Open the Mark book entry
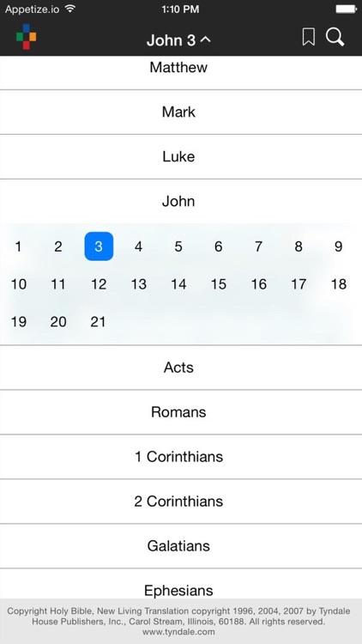Image resolution: width=362 pixels, height=644 pixels. pos(181,112)
